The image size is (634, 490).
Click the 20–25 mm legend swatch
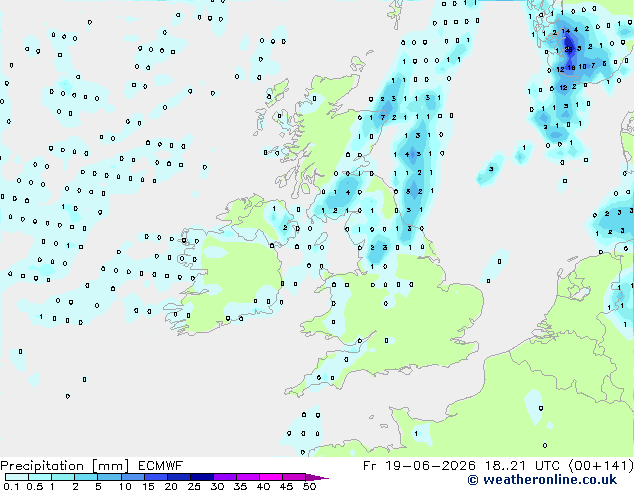(179, 477)
